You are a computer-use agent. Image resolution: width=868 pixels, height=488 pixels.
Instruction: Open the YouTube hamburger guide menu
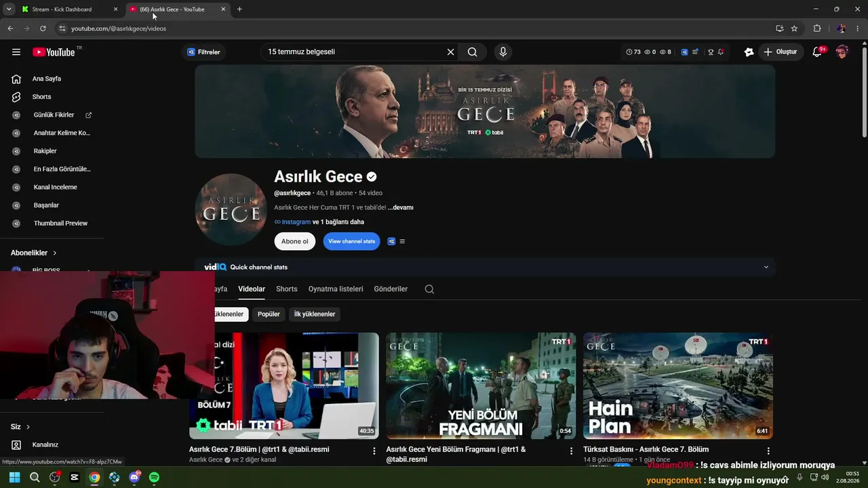16,52
